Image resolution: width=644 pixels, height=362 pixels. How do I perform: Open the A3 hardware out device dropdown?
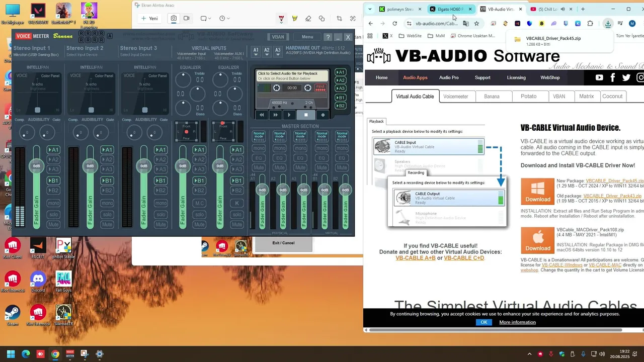pos(278,52)
